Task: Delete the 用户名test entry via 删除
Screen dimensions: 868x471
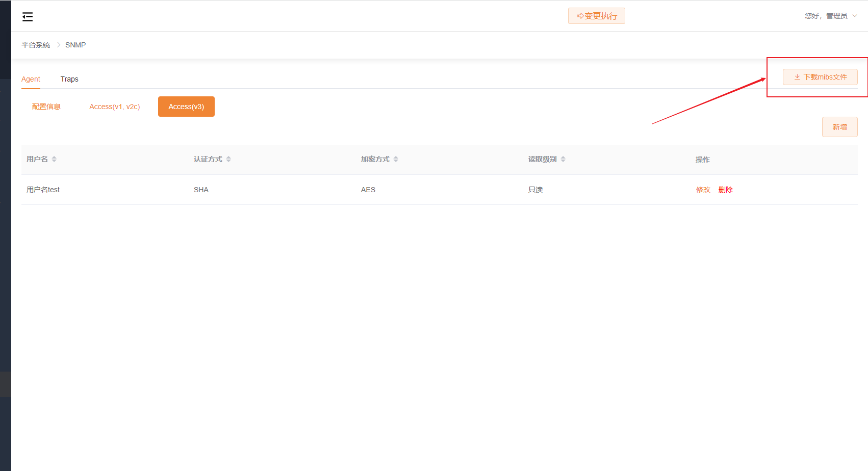Action: (725, 190)
